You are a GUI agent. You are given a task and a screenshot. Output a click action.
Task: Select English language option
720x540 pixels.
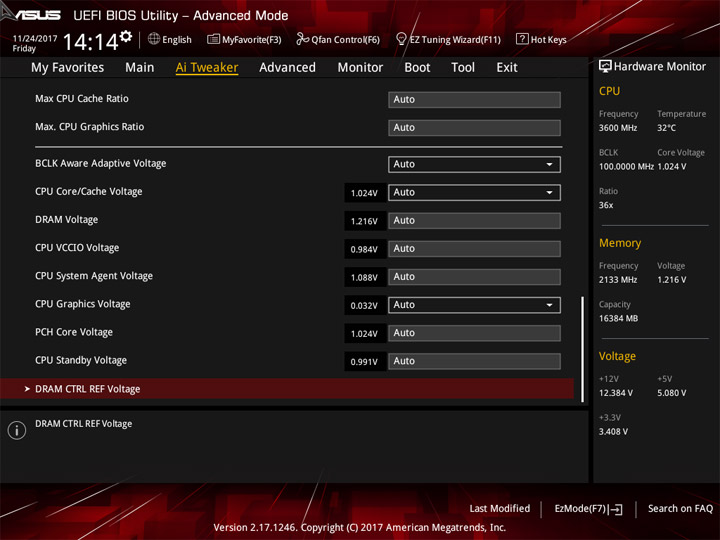pos(176,39)
